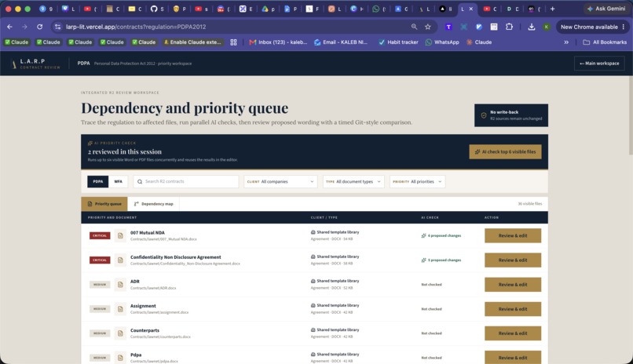Focus the Search R2 contracts field
Screen dimensions: 633x364
[186, 181]
